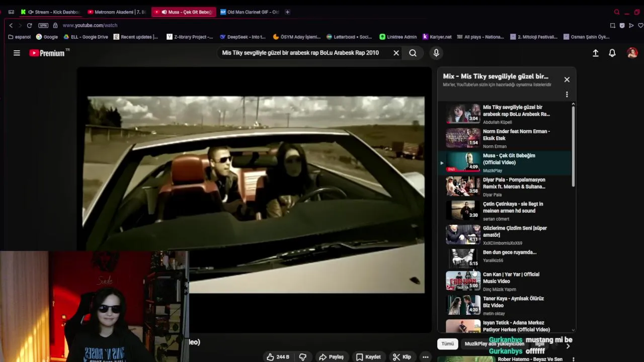The width and height of the screenshot is (644, 362).
Task: Bookmark page with heart icon
Action: (x=640, y=25)
